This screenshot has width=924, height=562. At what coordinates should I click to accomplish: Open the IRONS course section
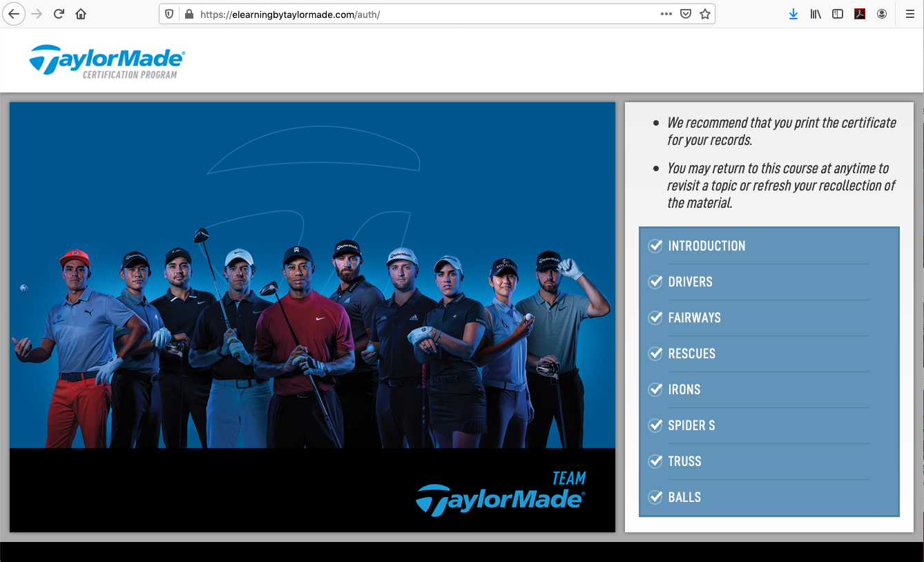pyautogui.click(x=684, y=389)
